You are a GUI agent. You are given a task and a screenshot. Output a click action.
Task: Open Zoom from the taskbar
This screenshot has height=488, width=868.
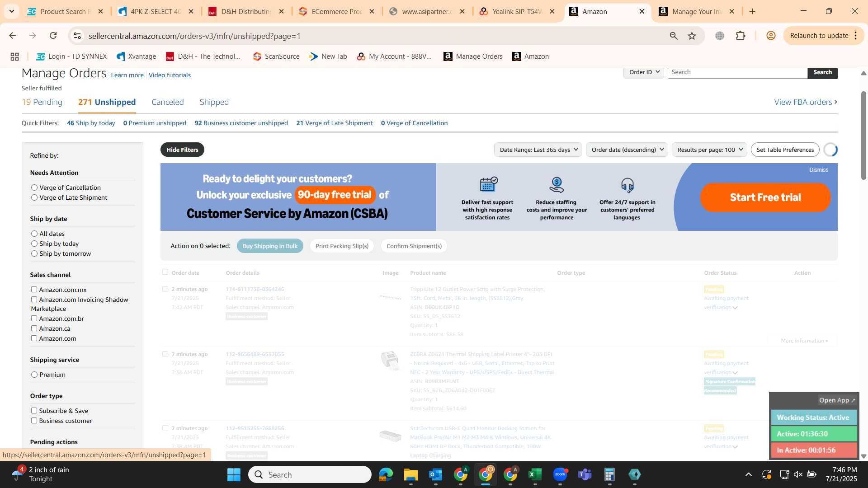pyautogui.click(x=560, y=474)
